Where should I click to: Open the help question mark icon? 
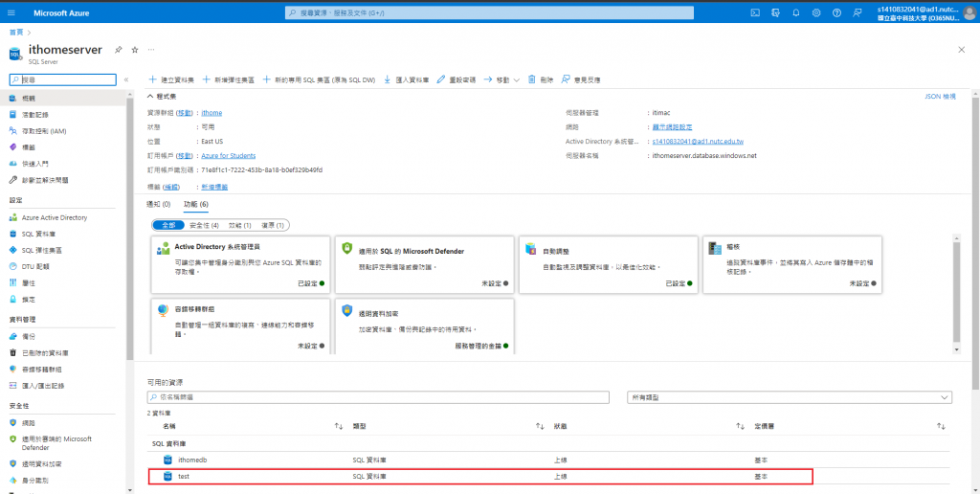836,12
